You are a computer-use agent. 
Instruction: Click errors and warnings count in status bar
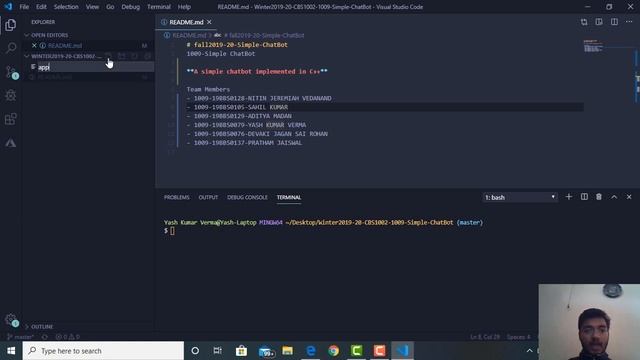(68, 337)
